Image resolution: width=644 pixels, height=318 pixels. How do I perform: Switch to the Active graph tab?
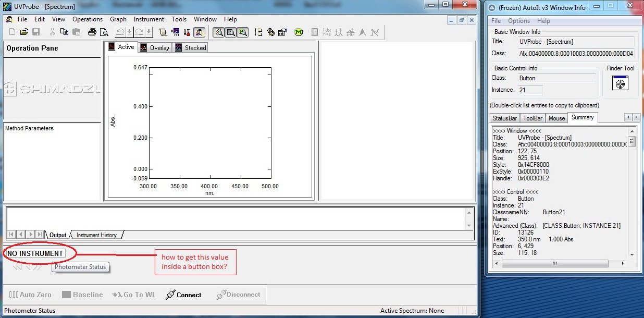click(x=121, y=47)
